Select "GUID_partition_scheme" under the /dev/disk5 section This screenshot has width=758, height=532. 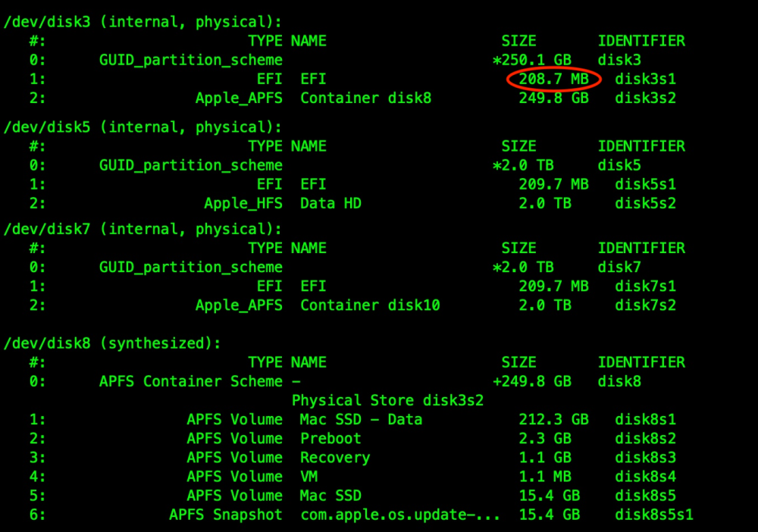(191, 165)
